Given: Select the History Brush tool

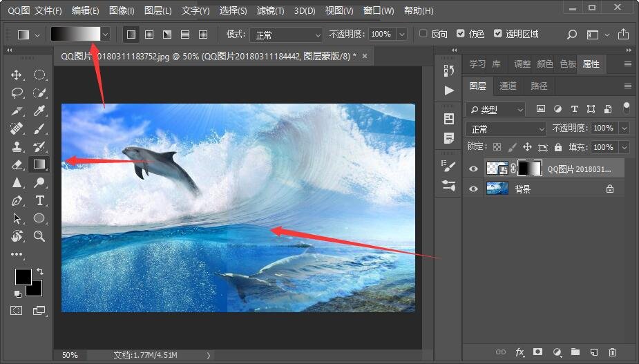Looking at the screenshot, I should pyautogui.click(x=39, y=146).
